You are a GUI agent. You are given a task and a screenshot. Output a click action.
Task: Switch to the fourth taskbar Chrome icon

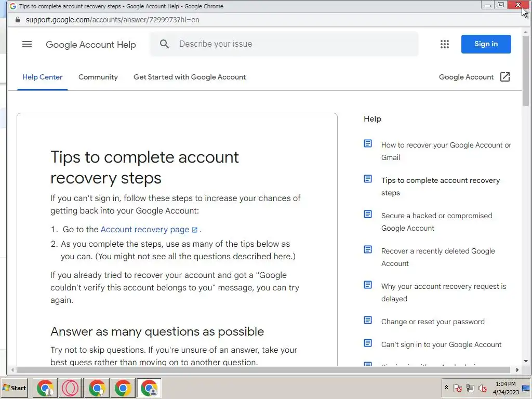[123, 388]
